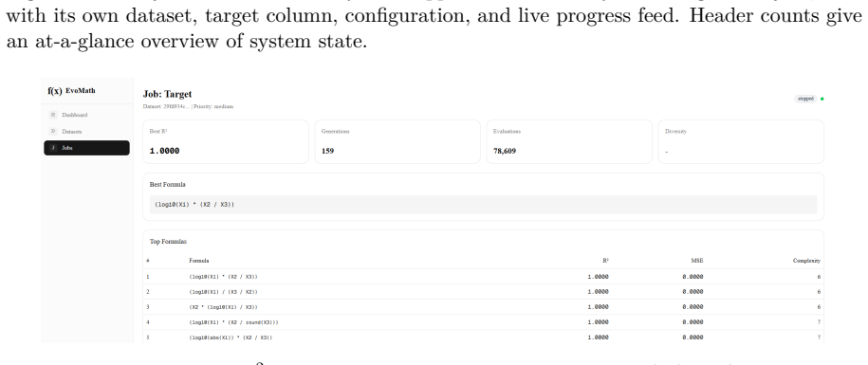Select the formula row with round(X3)
868x365 pixels.
[483, 322]
